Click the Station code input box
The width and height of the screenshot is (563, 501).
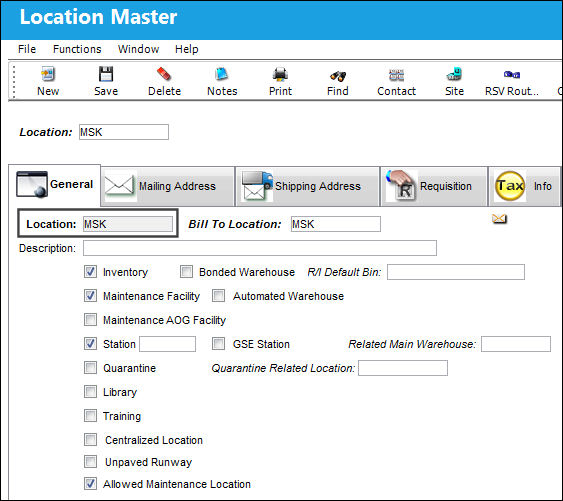point(168,344)
